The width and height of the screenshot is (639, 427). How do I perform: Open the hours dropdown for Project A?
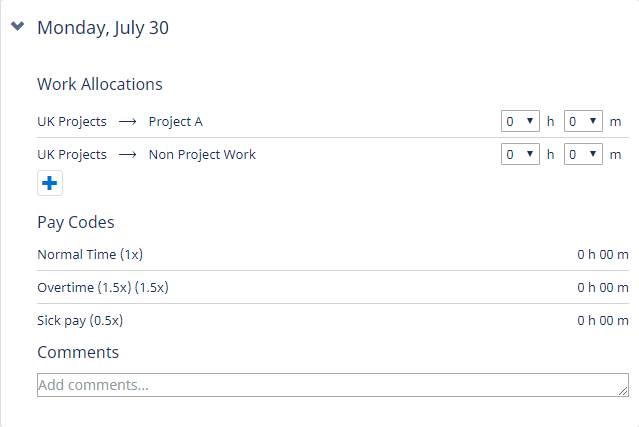[520, 121]
